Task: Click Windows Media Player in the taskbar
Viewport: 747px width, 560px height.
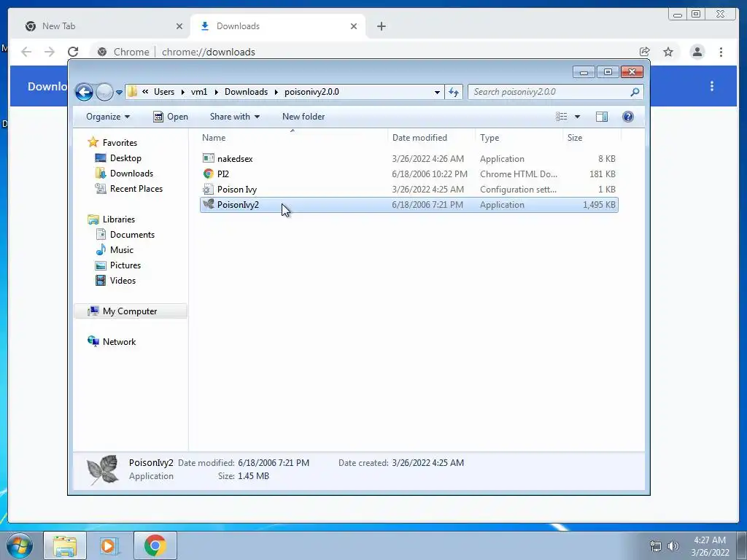Action: (x=109, y=545)
